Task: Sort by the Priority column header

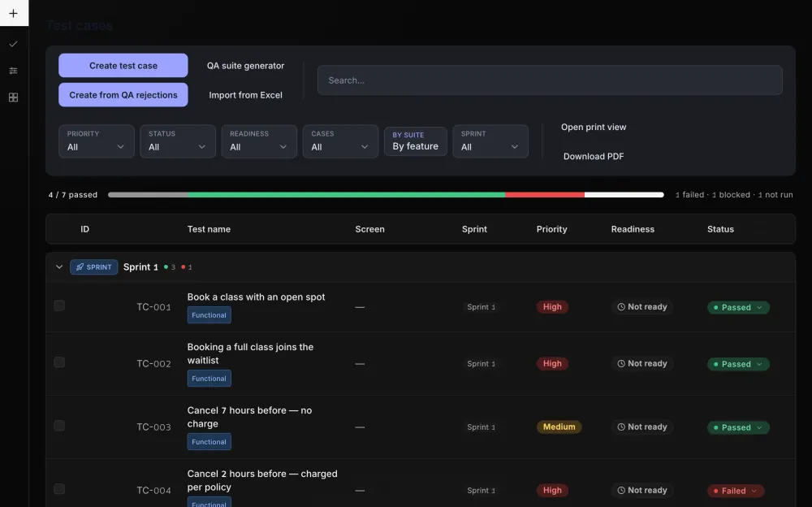Action: point(551,229)
